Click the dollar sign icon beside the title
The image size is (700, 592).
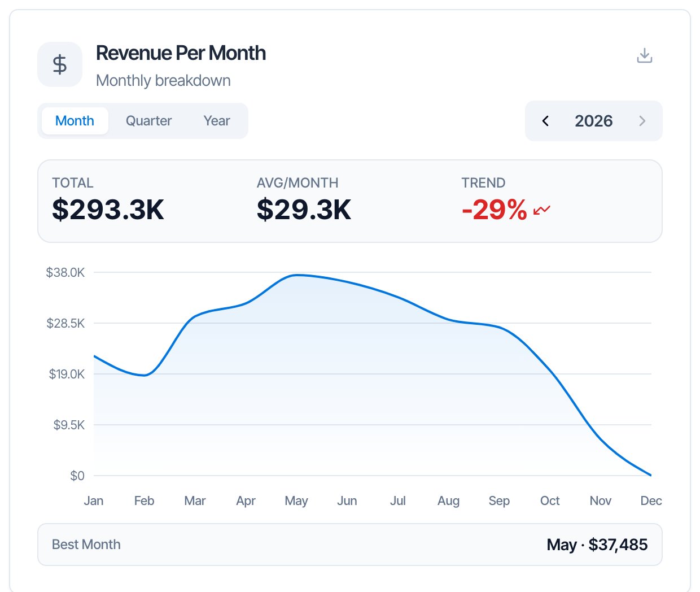(60, 64)
